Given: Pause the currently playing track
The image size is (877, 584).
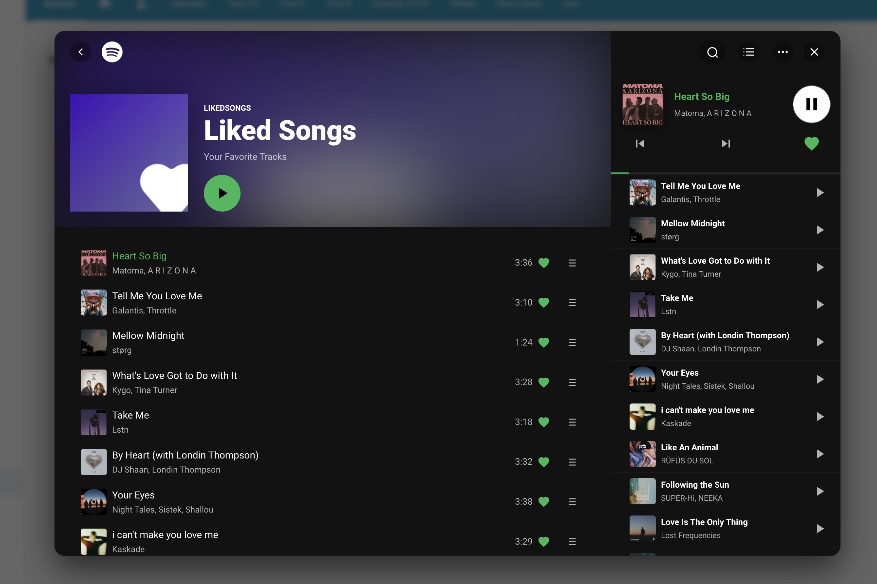Looking at the screenshot, I should pyautogui.click(x=811, y=104).
